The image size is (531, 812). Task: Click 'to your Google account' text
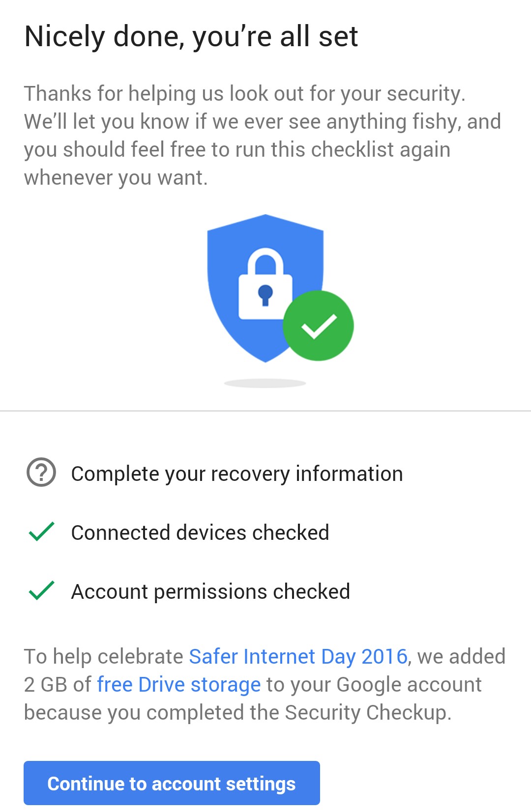374,684
